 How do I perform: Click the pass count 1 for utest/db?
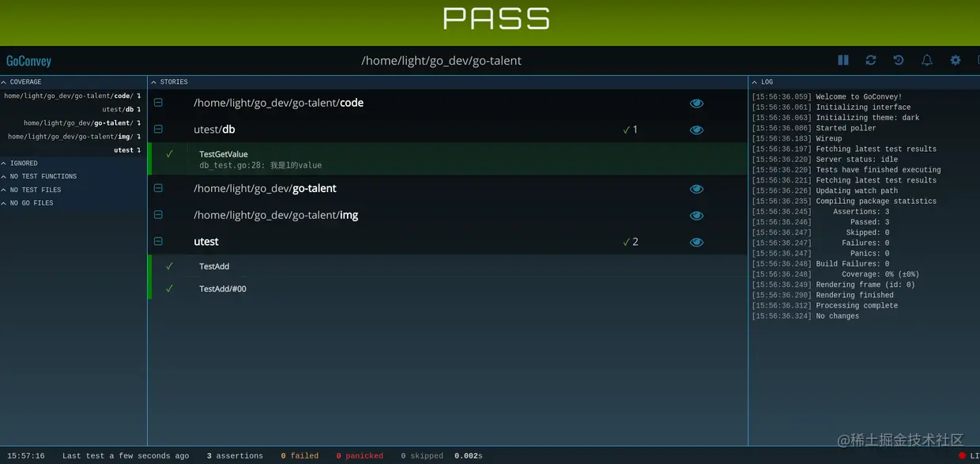click(x=630, y=130)
